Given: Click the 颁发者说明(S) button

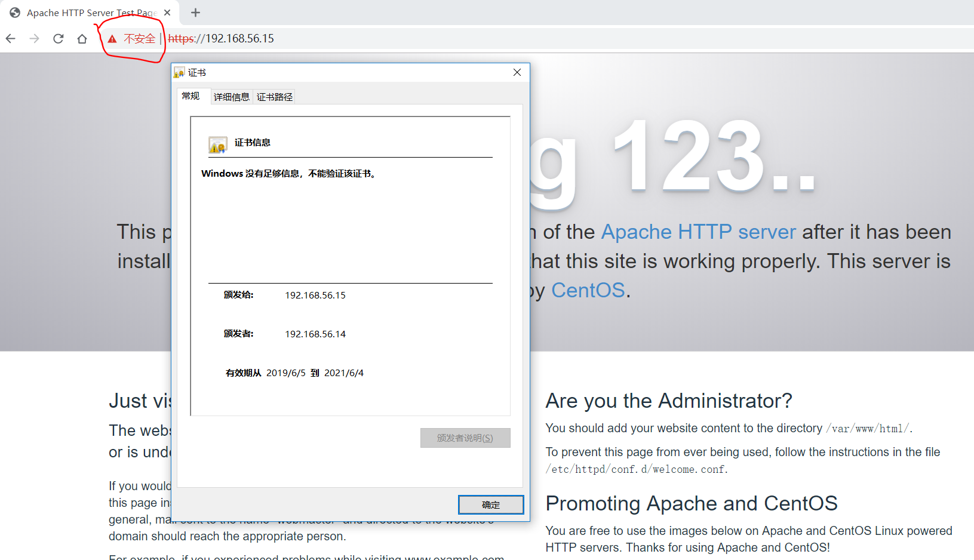Looking at the screenshot, I should (465, 438).
